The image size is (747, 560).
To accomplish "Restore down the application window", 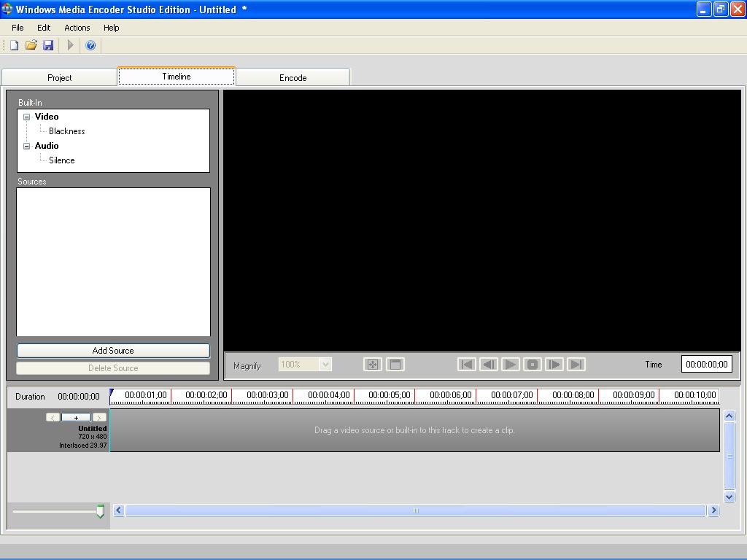I will (721, 9).
